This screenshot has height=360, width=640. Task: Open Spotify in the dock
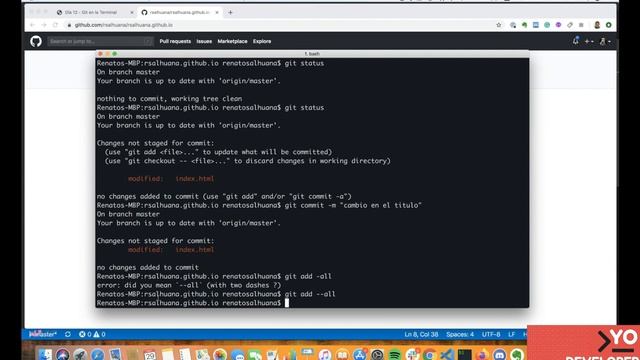tap(395, 354)
